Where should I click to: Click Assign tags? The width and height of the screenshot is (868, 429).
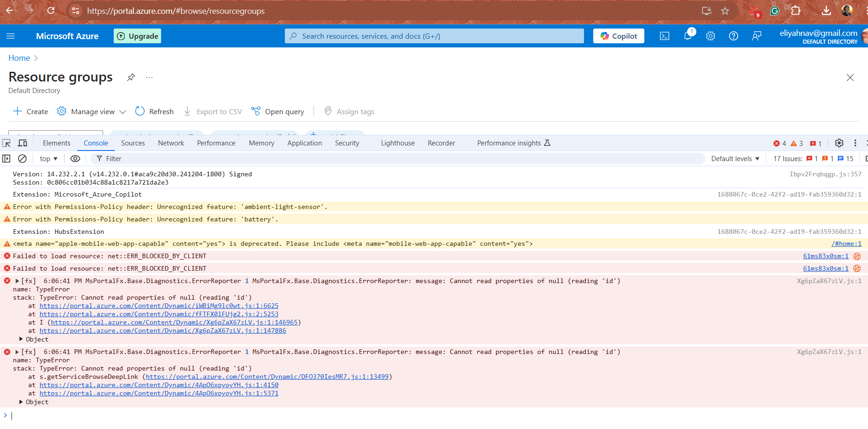tap(349, 111)
